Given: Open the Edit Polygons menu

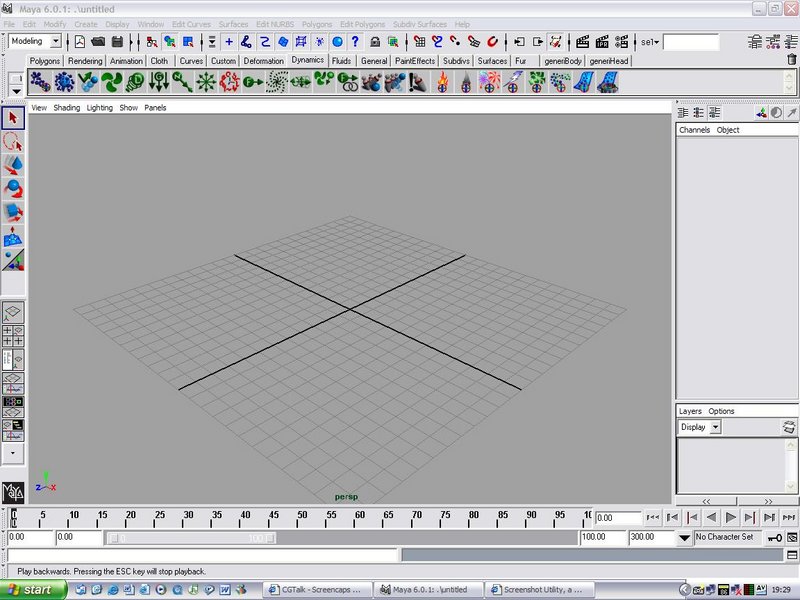Looking at the screenshot, I should pos(361,24).
